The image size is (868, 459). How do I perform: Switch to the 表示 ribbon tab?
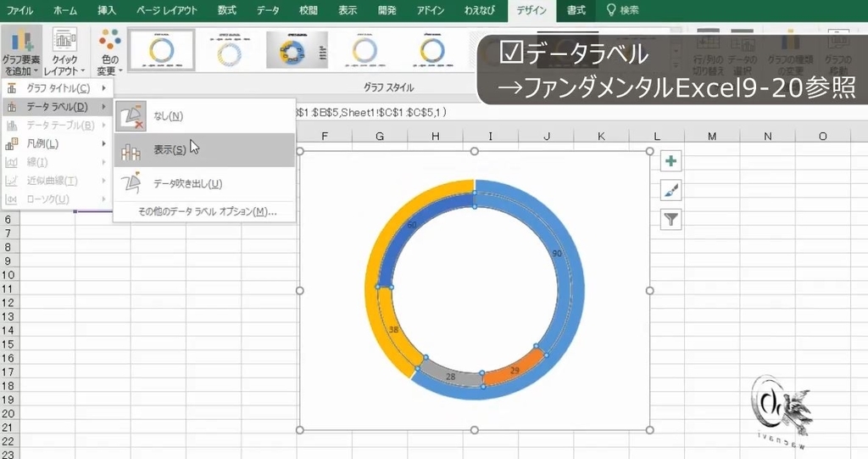[348, 10]
